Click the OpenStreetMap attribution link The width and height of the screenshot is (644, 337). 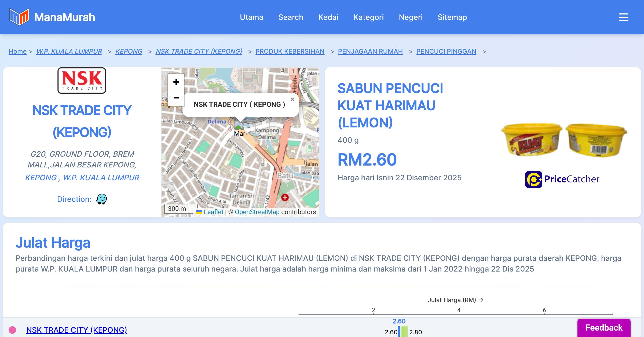click(257, 212)
